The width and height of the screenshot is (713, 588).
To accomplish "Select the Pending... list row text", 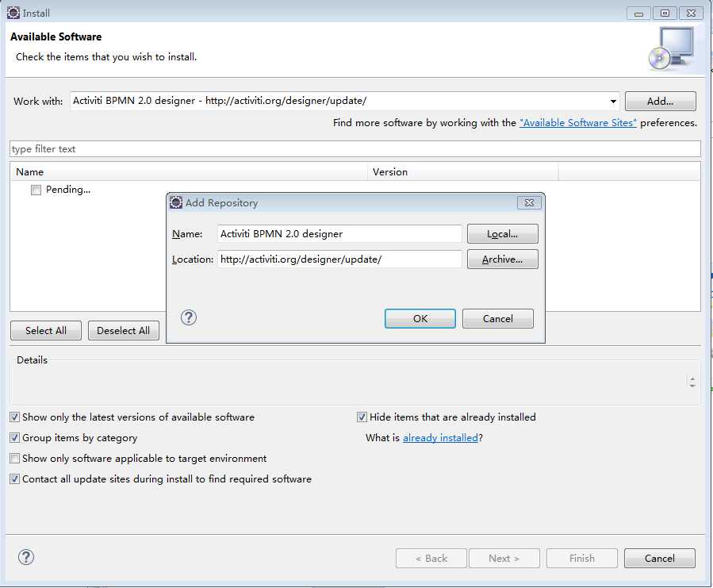I will click(x=68, y=190).
